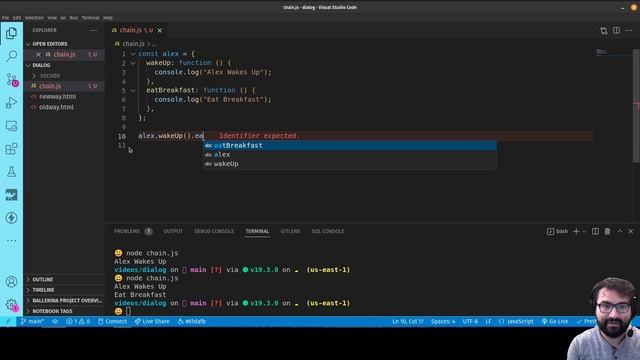Select the bash terminal label
The height and width of the screenshot is (360, 640).
click(x=557, y=231)
